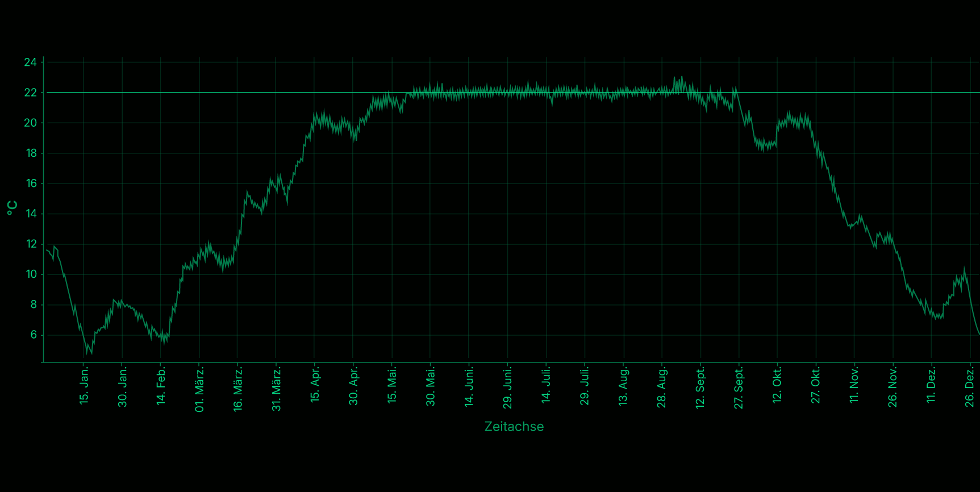Click the "26. Nov." date label
The image size is (980, 492).
point(893,387)
